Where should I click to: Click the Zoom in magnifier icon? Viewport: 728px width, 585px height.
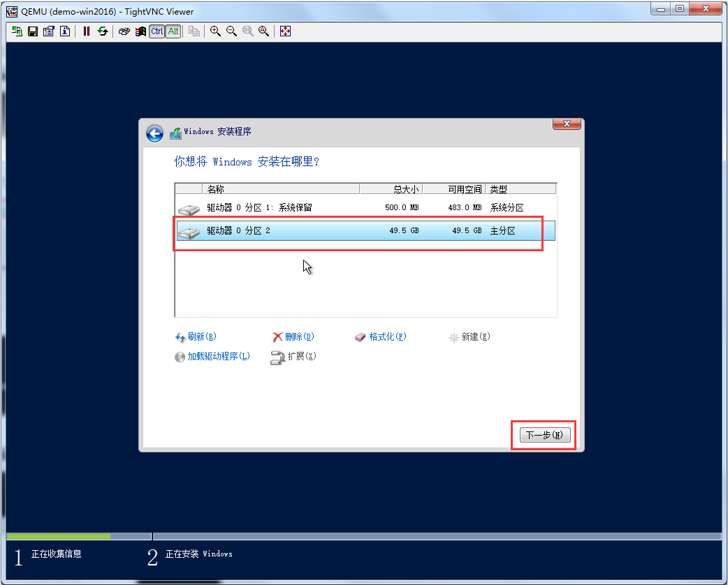215,31
